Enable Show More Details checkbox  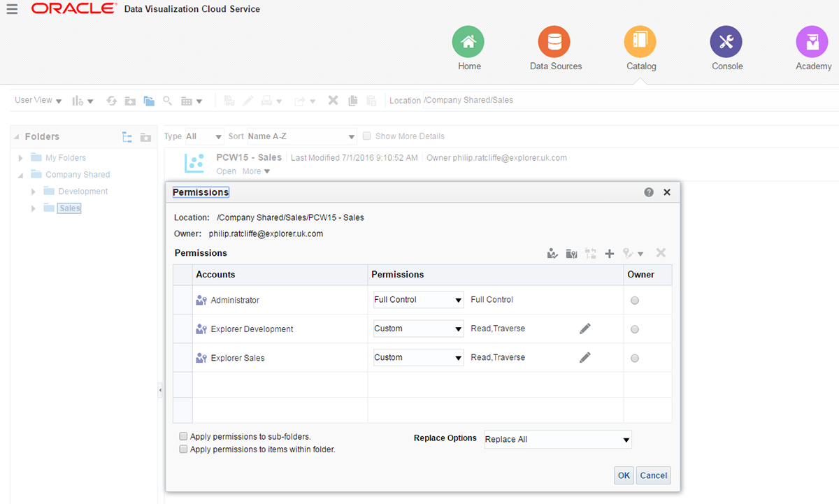click(x=366, y=136)
